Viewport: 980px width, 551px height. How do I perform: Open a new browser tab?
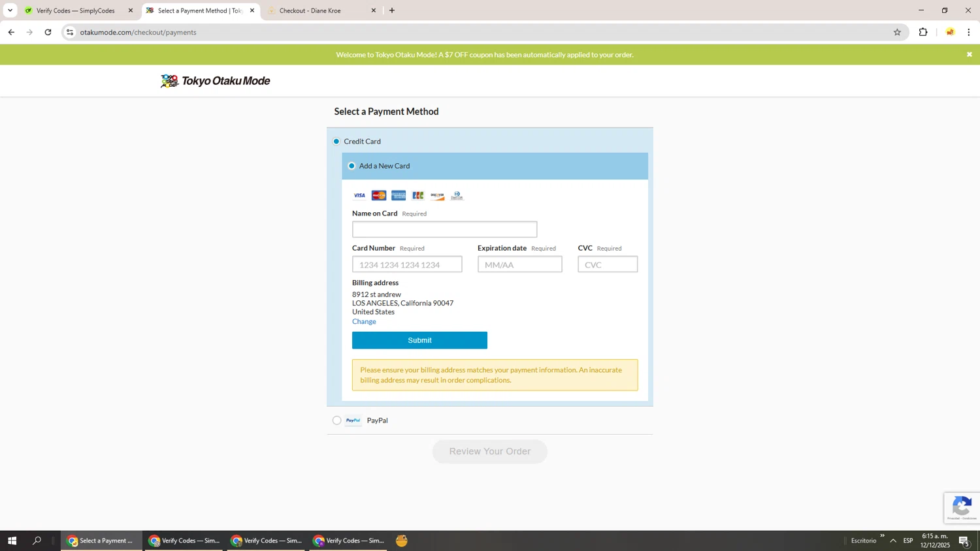(392, 10)
